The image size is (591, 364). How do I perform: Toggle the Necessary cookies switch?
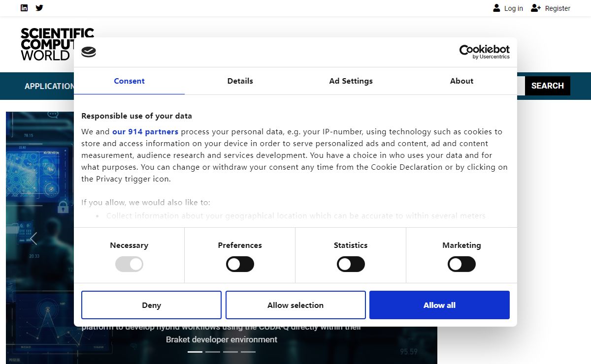(129, 264)
